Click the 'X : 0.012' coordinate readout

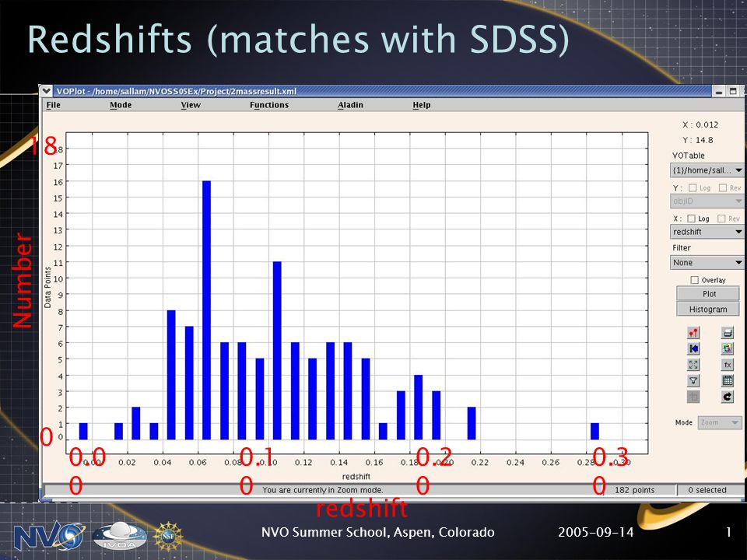[700, 124]
